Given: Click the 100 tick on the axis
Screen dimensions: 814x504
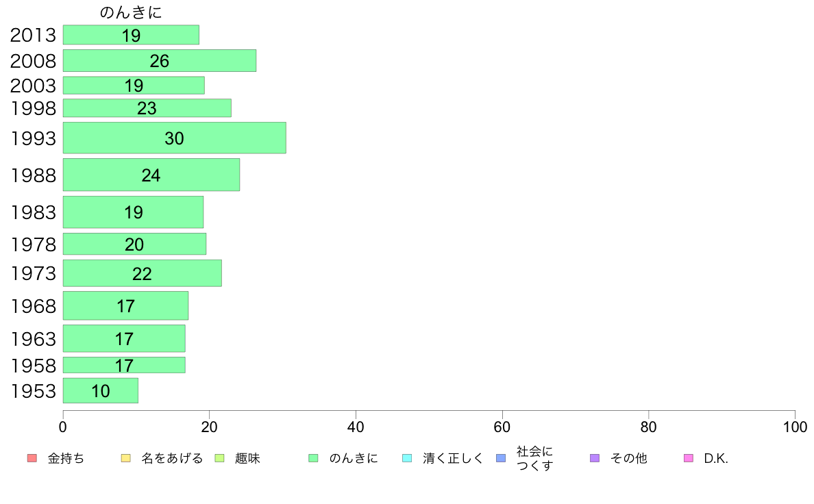Looking at the screenshot, I should (795, 427).
